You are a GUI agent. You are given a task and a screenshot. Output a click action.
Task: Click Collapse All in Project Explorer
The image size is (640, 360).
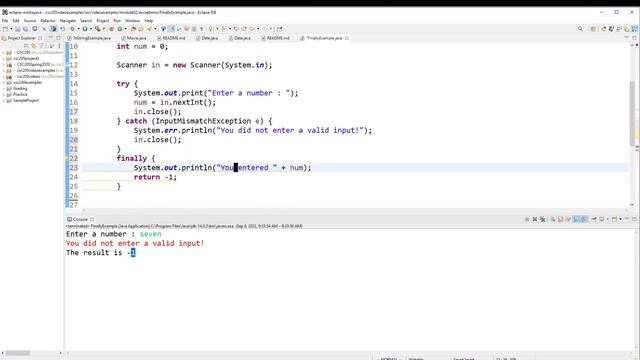(x=27, y=46)
